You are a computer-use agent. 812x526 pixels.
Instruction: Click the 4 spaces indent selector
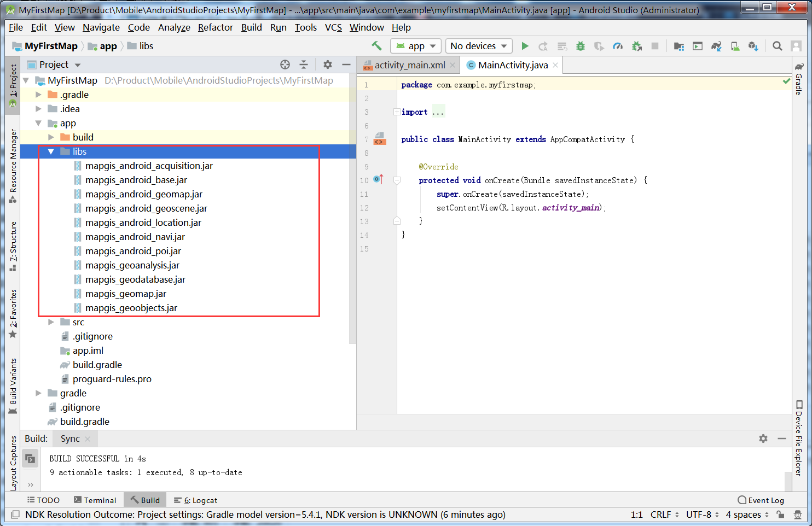click(747, 515)
